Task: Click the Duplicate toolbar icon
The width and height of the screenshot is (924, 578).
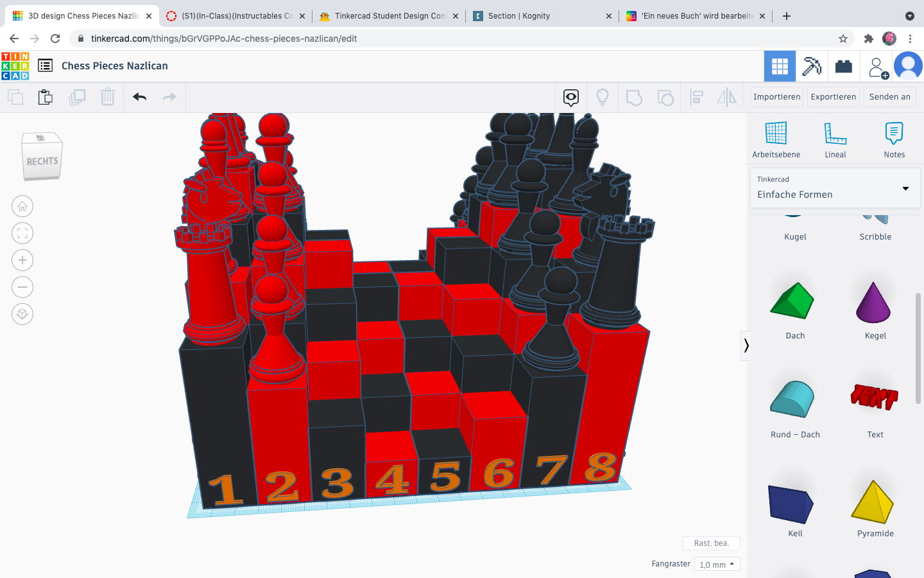Action: tap(77, 98)
